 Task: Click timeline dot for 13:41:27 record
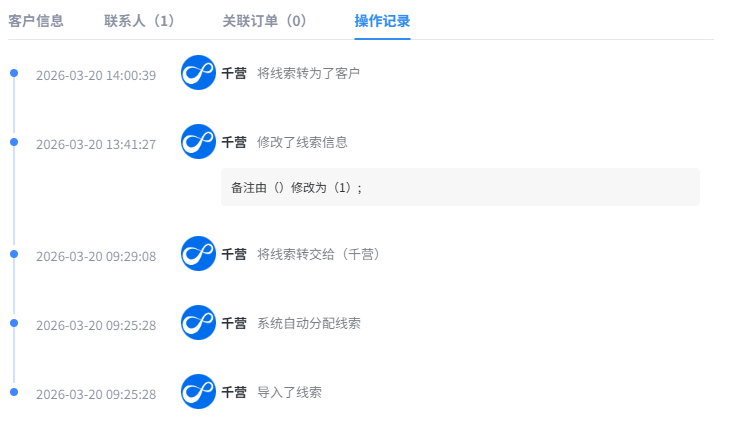[14, 142]
